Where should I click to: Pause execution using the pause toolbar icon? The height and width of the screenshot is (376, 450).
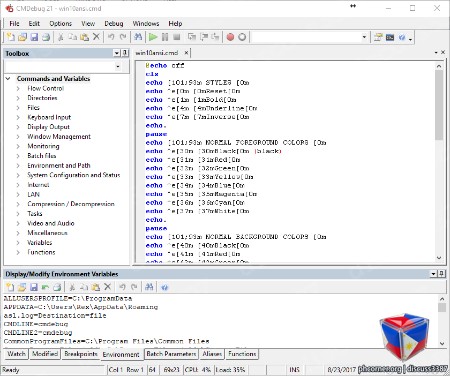[x=165, y=37]
